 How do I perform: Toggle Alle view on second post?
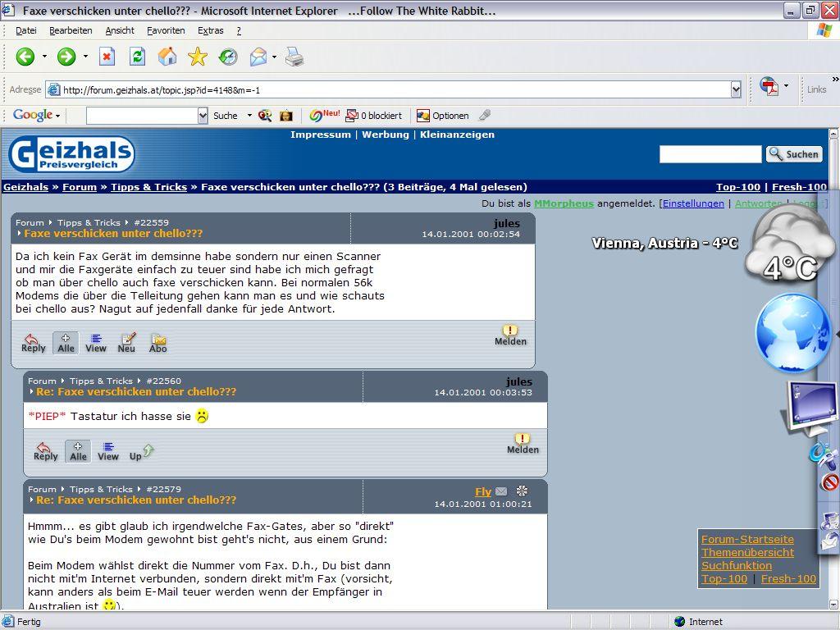pyautogui.click(x=78, y=450)
